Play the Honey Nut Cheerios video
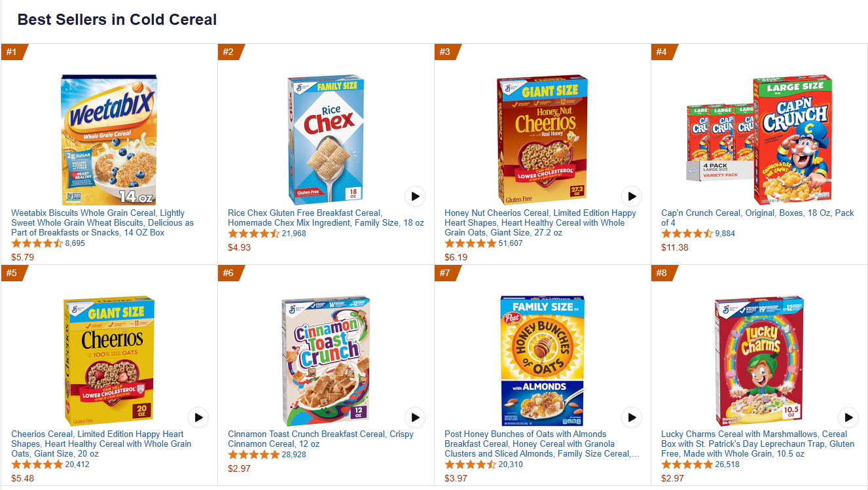This screenshot has height=490, width=868. click(632, 196)
